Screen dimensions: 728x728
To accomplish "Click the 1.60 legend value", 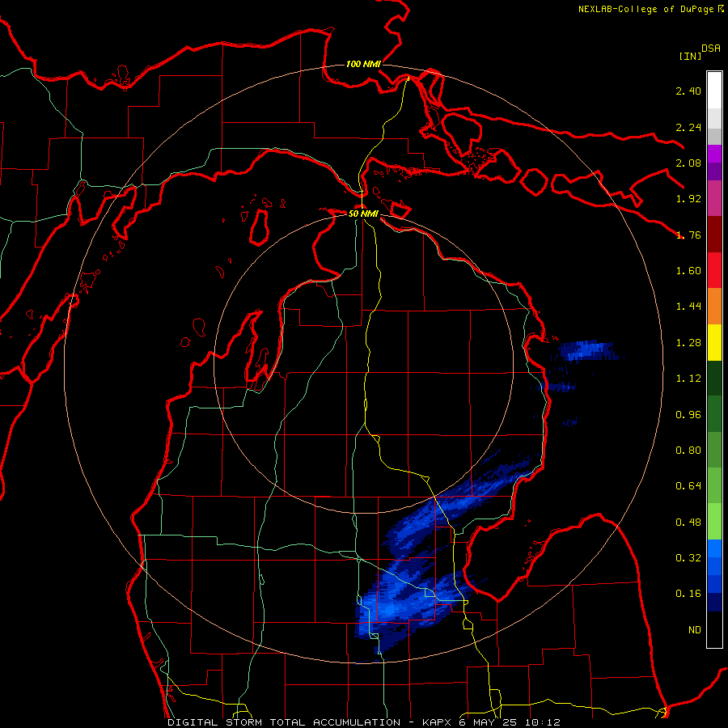I will point(688,271).
